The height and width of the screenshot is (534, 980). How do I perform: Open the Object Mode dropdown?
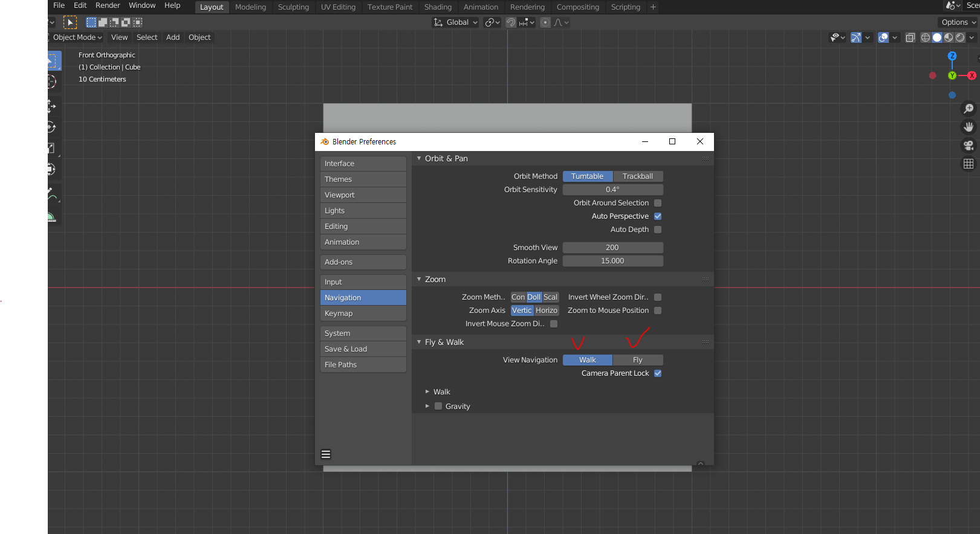point(77,37)
